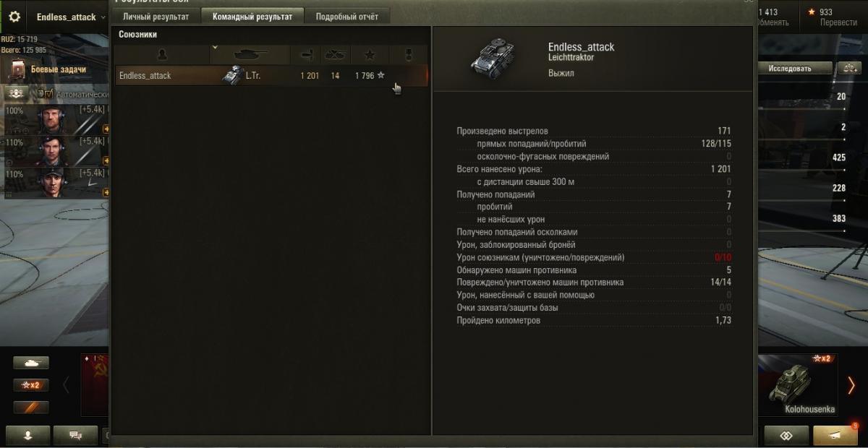Viewport: 868px width, 448px height.
Task: Switch to Личный результат tab
Action: (156, 17)
